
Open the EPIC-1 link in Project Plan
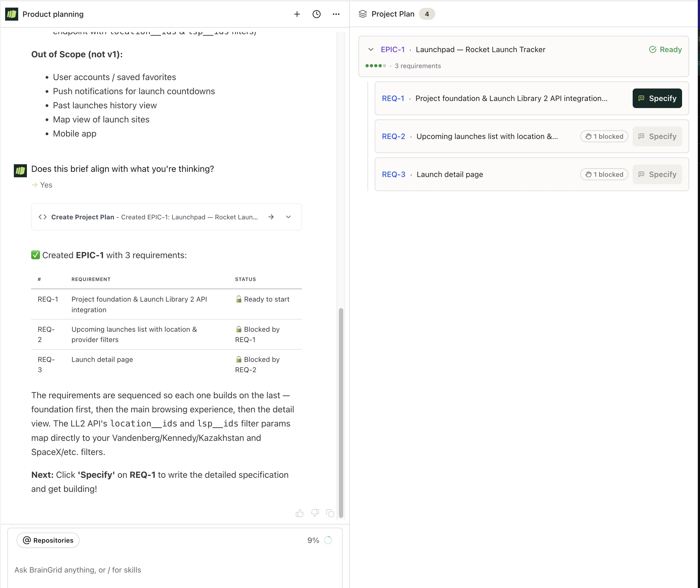click(393, 49)
